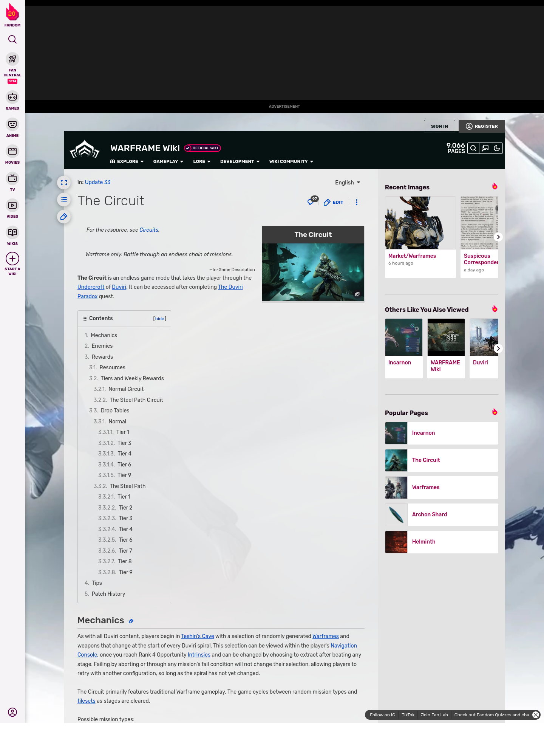The image size is (544, 756).
Task: Expand page to full width
Action: (64, 183)
